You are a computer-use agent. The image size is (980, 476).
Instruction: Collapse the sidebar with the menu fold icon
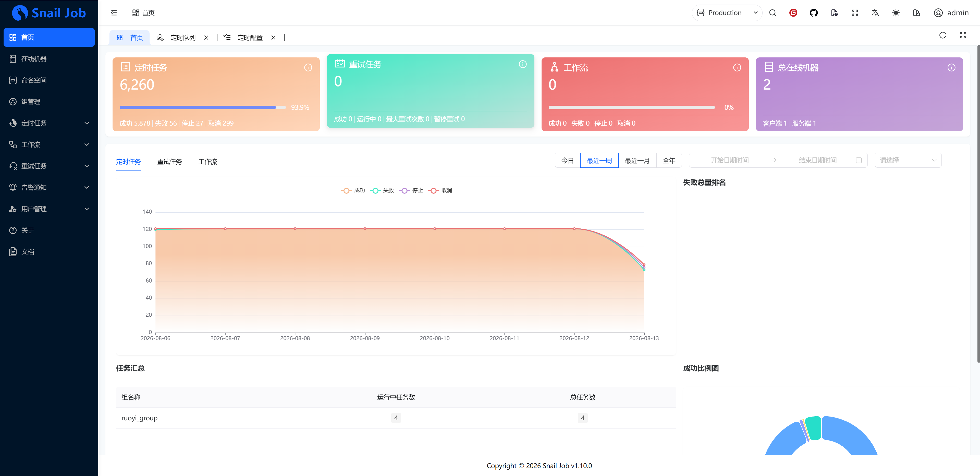click(114, 13)
